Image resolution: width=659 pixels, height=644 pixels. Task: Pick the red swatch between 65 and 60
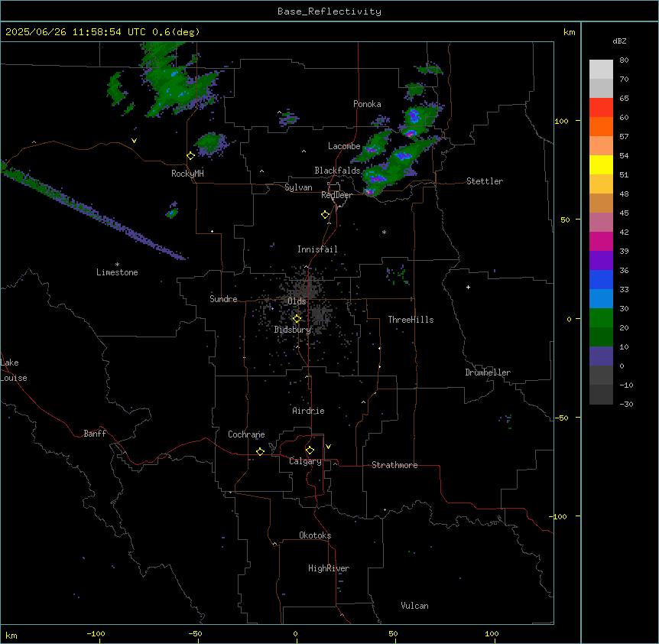pyautogui.click(x=601, y=108)
